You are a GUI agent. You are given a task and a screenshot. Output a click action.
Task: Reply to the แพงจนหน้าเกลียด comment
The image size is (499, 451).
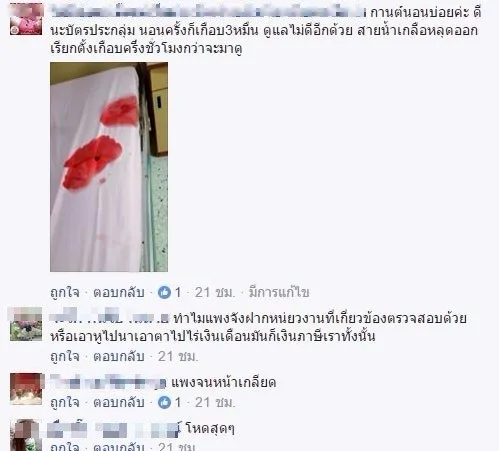[119, 402]
